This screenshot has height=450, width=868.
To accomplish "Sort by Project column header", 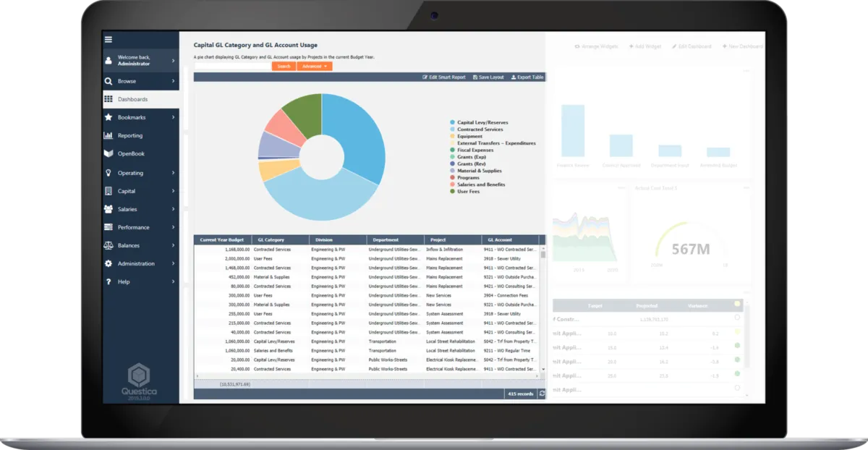I will (x=453, y=239).
